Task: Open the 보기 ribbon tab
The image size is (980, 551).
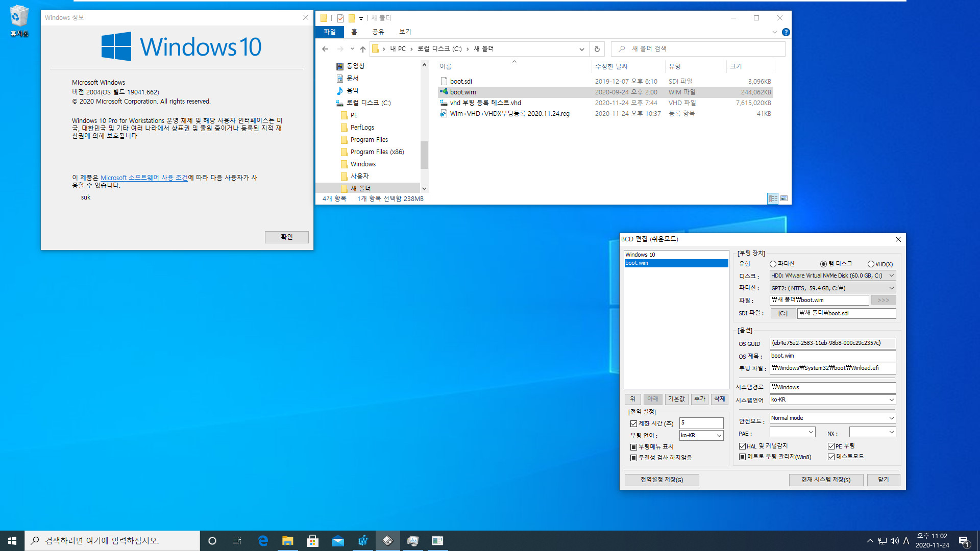Action: click(405, 32)
